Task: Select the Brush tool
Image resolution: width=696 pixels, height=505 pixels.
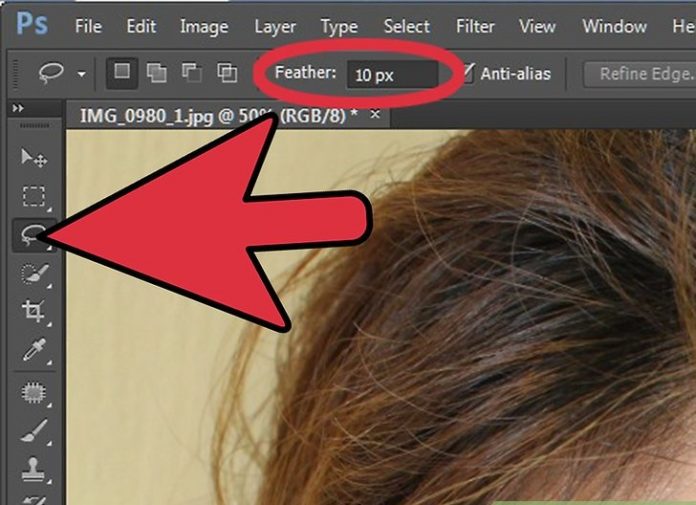Action: (34, 431)
